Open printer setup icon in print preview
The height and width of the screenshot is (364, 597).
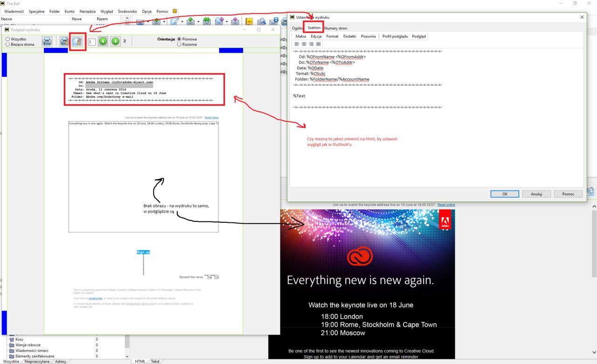click(x=64, y=41)
